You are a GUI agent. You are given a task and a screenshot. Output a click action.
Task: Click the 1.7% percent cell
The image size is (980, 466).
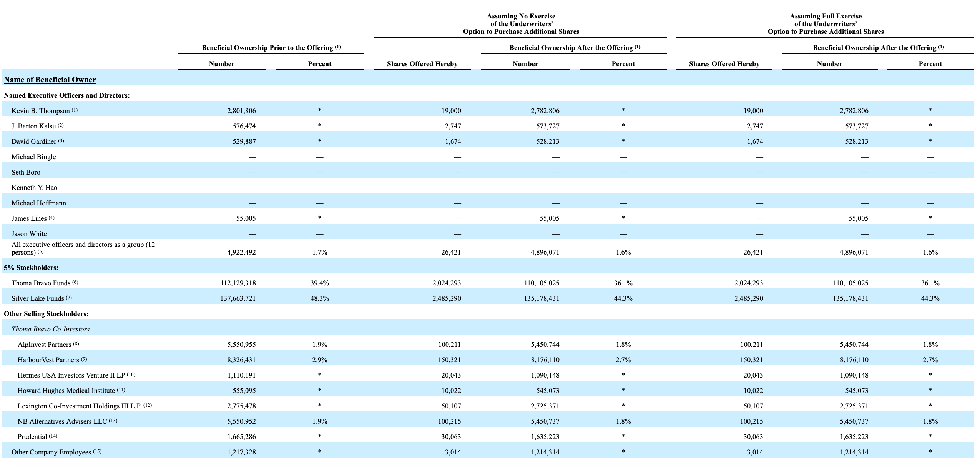(320, 252)
